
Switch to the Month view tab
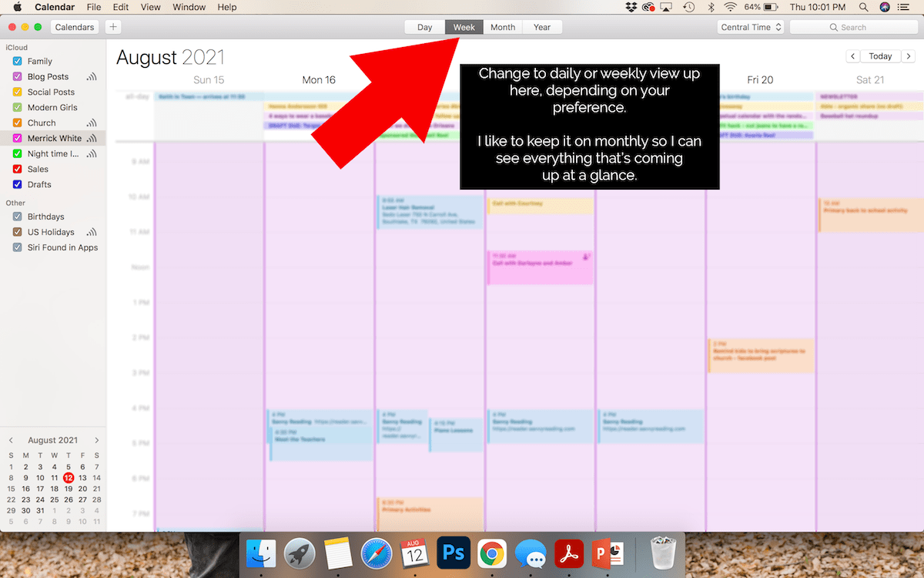coord(502,26)
